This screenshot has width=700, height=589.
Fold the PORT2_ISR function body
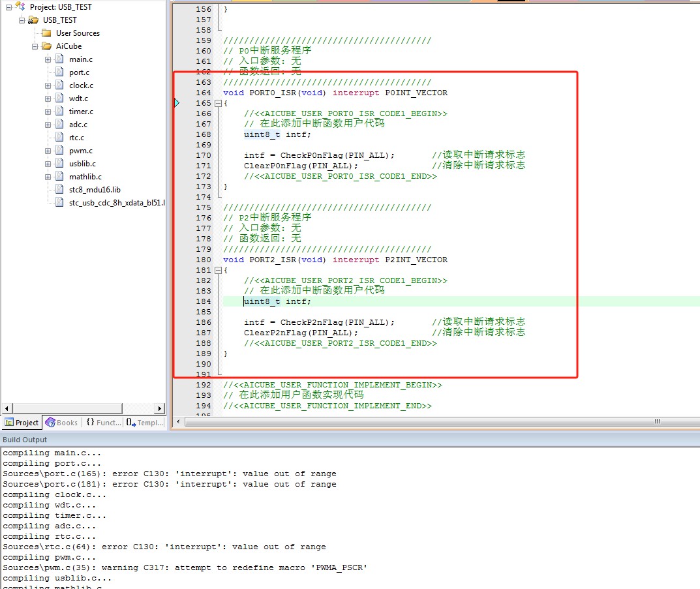[x=218, y=270]
